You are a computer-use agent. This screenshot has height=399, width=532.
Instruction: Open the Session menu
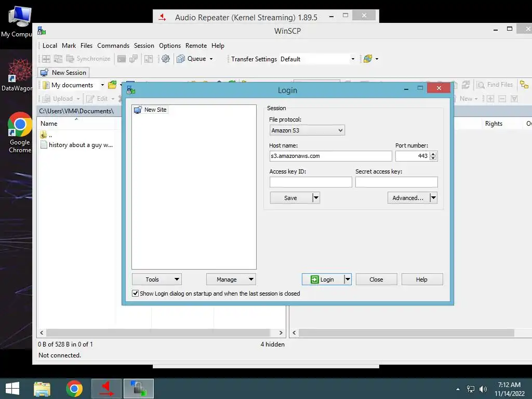(x=144, y=46)
